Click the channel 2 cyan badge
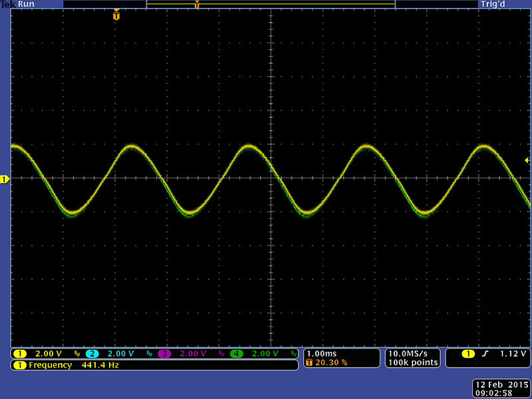532x399 pixels. (x=92, y=353)
